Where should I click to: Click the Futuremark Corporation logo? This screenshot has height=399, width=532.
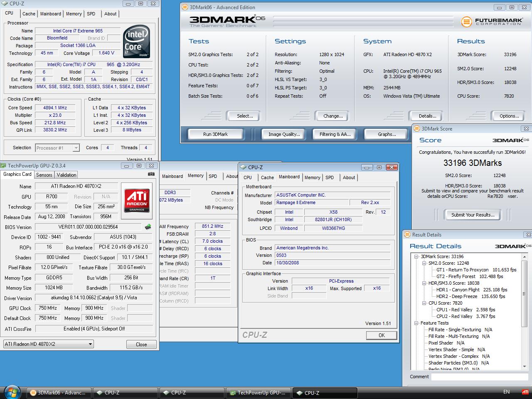click(492, 21)
